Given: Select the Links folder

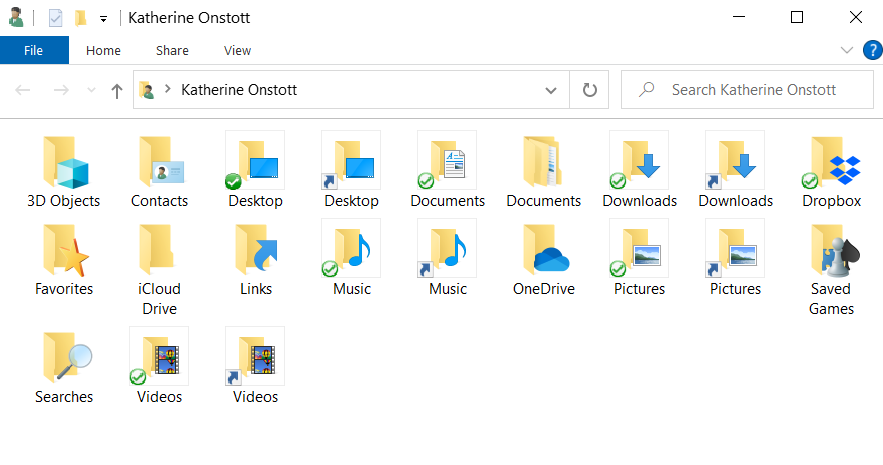Looking at the screenshot, I should [256, 260].
